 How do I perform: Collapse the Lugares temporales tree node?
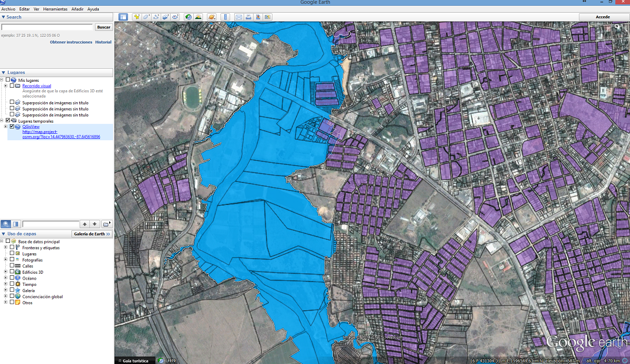2,121
